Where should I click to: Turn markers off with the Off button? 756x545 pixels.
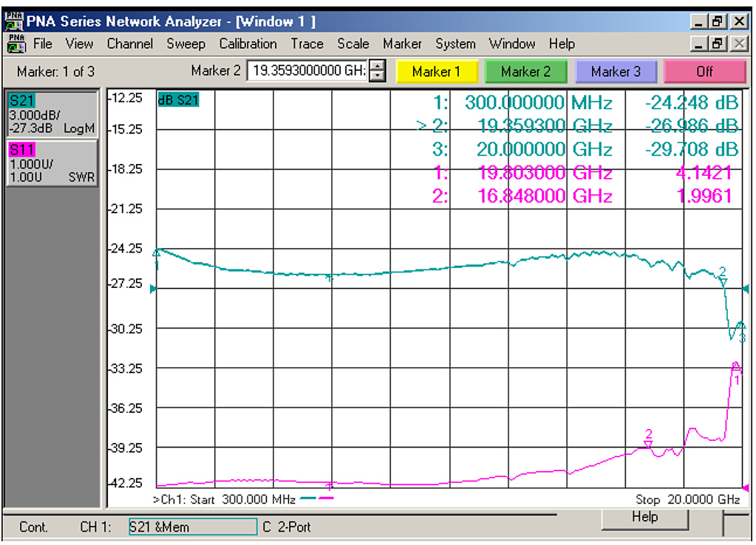(x=704, y=72)
